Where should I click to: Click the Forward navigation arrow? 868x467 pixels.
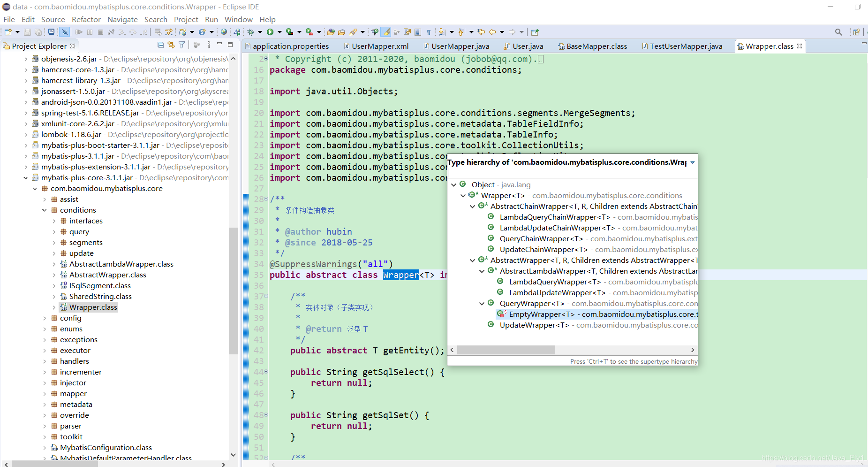[512, 32]
